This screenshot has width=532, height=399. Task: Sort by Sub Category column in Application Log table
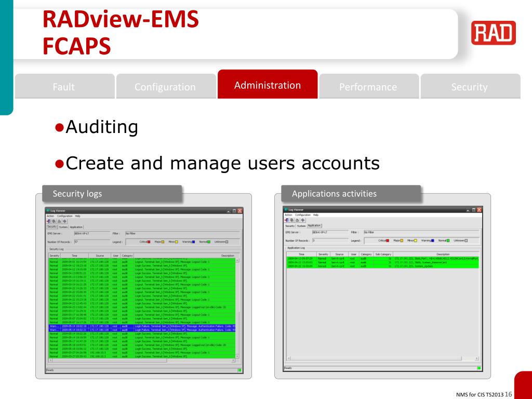click(383, 254)
